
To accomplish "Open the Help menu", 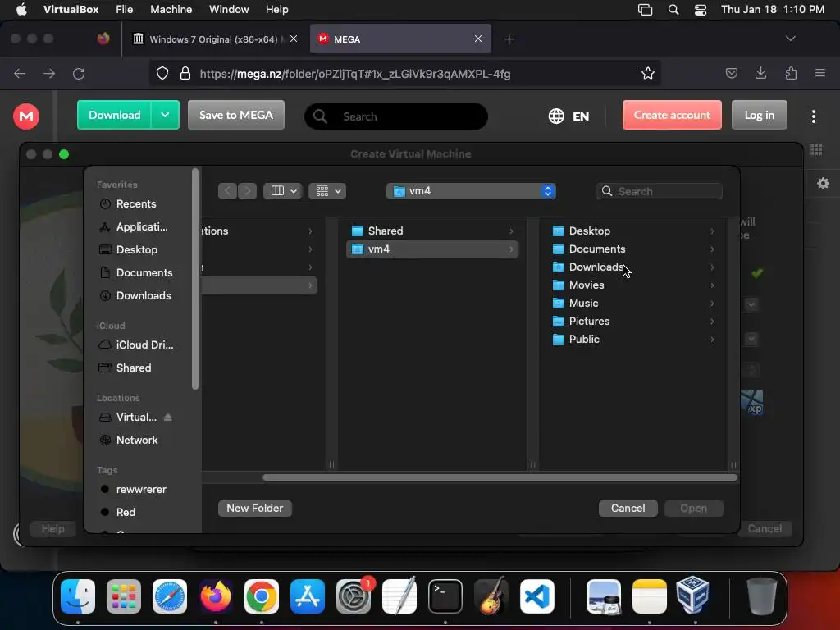I will (x=277, y=10).
